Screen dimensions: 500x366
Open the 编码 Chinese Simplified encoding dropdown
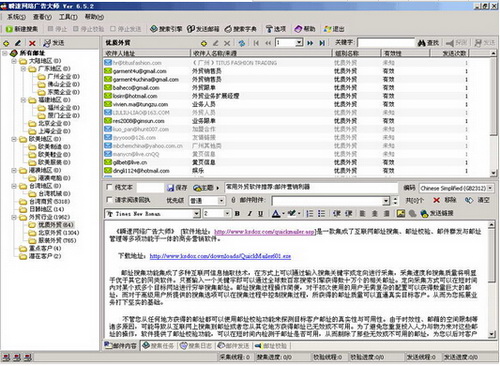pos(490,188)
